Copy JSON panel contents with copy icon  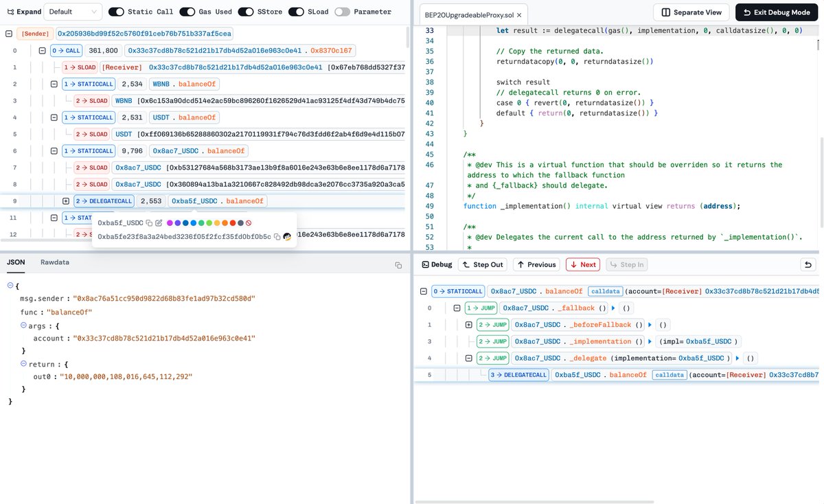click(398, 265)
